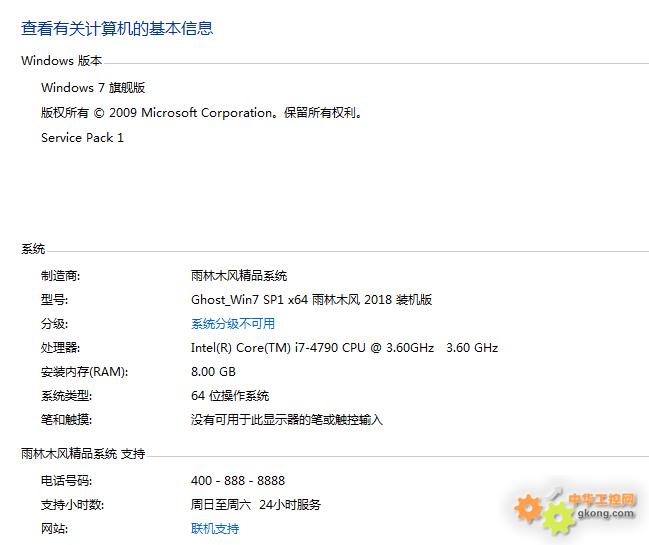This screenshot has height=545, width=649.
Task: Select the 8.00 GB installed memory value
Action: point(213,372)
